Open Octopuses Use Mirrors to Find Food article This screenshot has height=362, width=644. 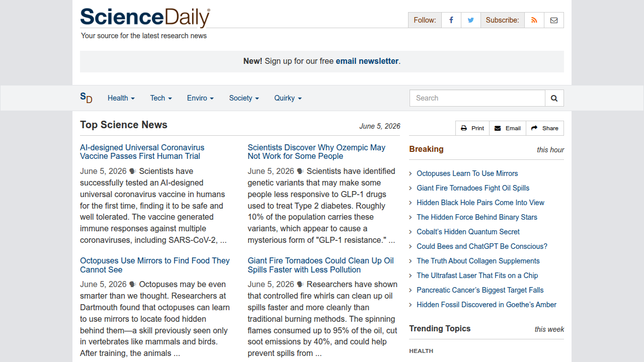pyautogui.click(x=155, y=265)
